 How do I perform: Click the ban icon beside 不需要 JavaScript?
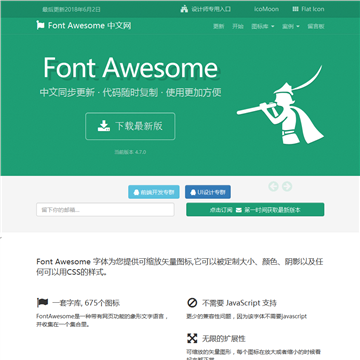(192, 303)
